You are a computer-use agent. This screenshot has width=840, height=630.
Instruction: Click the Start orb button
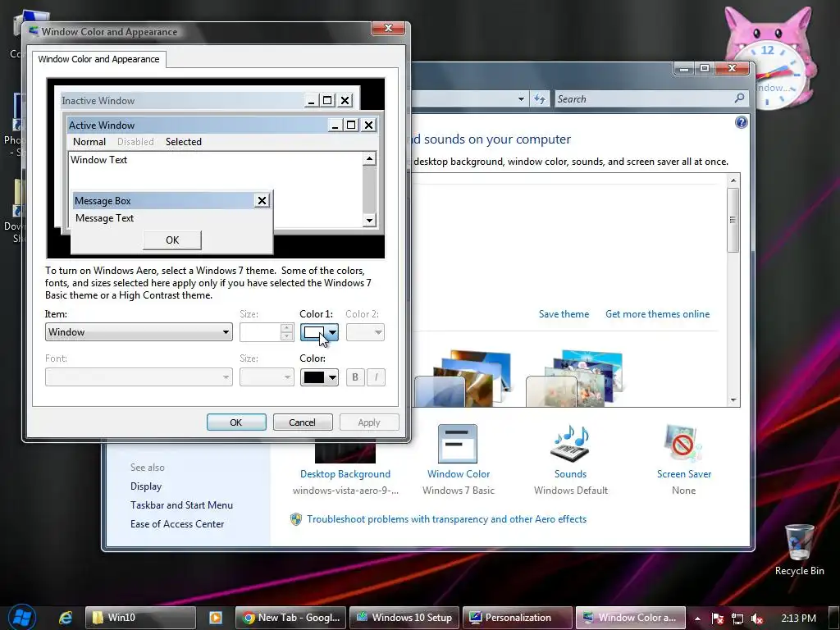(22, 617)
